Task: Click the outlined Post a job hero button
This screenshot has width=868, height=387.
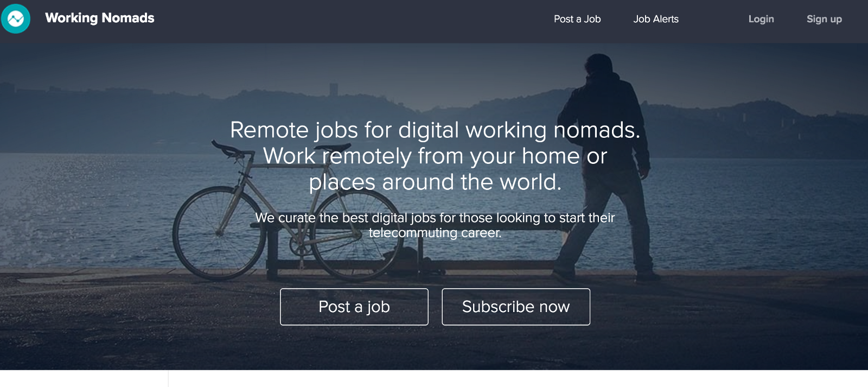Action: (354, 307)
